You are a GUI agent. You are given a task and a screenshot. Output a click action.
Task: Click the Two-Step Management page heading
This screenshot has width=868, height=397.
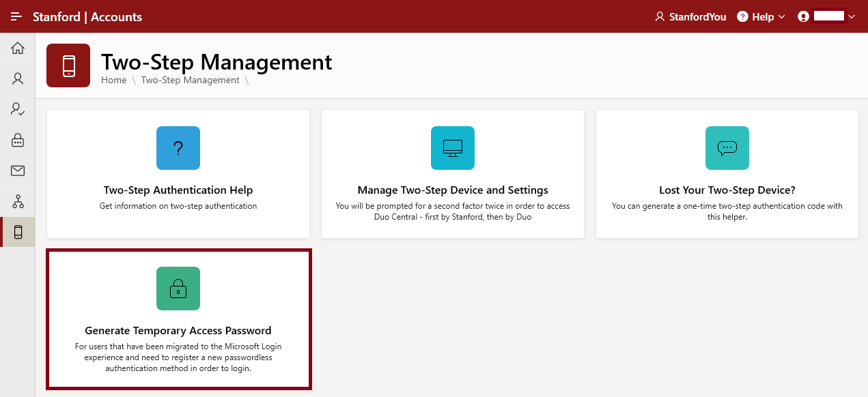[216, 62]
